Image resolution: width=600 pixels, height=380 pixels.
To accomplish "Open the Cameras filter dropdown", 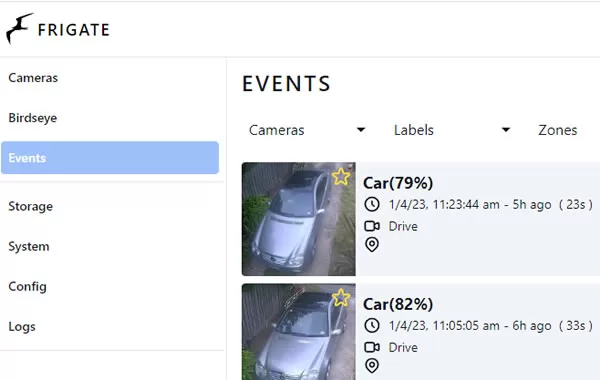I will tap(307, 130).
